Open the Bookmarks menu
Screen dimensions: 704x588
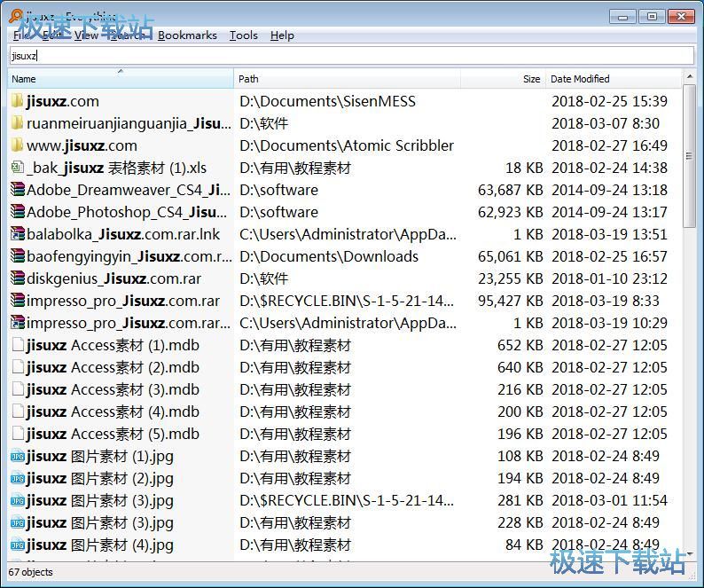pos(187,35)
